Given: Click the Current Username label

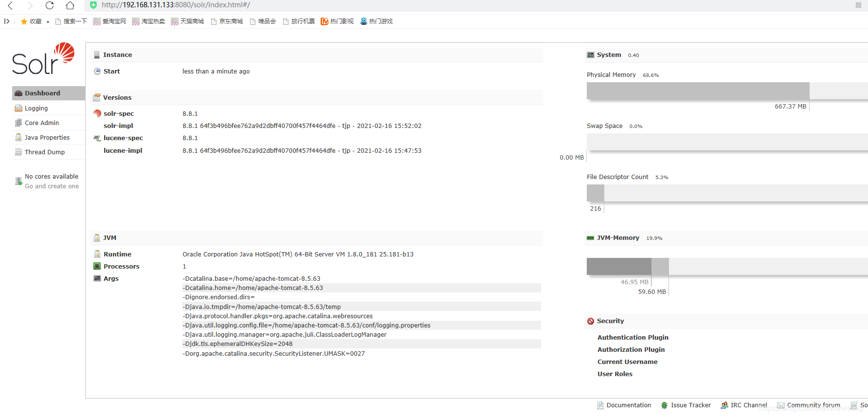Looking at the screenshot, I should pos(628,362).
